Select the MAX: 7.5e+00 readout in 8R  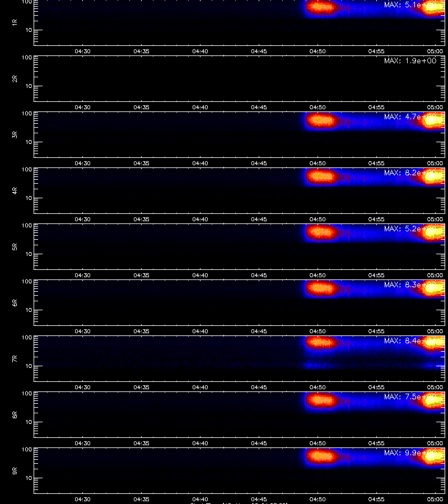(410, 396)
